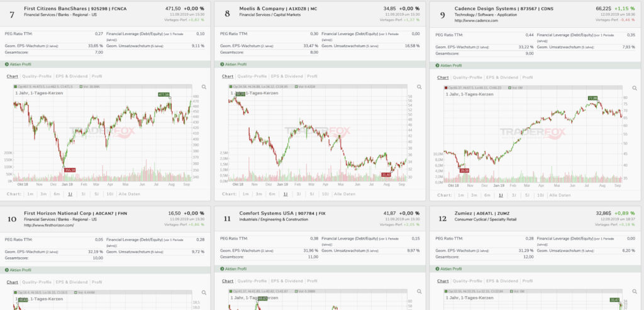This screenshot has height=310, width=644.
Task: Open Quality-Profile tab for First Citizens BancShares
Action: point(36,76)
